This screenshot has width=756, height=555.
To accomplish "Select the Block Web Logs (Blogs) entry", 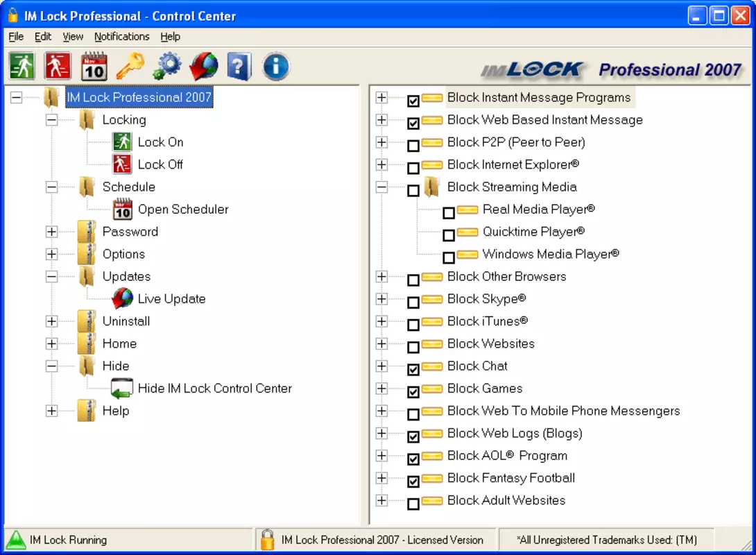I will tap(515, 434).
